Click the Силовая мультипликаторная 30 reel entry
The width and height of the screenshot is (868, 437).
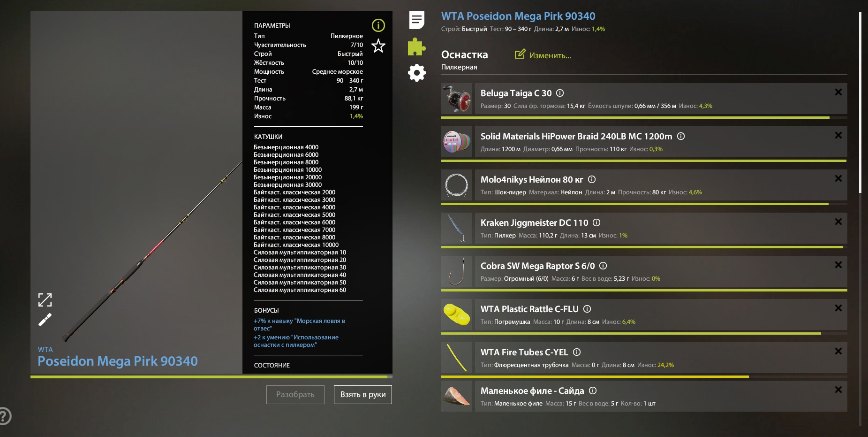[x=300, y=267]
